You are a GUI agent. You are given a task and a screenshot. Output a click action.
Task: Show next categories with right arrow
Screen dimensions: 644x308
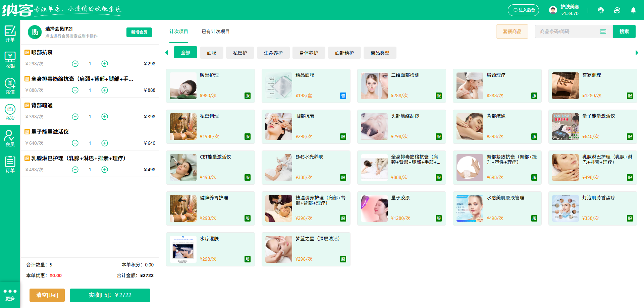click(x=637, y=53)
